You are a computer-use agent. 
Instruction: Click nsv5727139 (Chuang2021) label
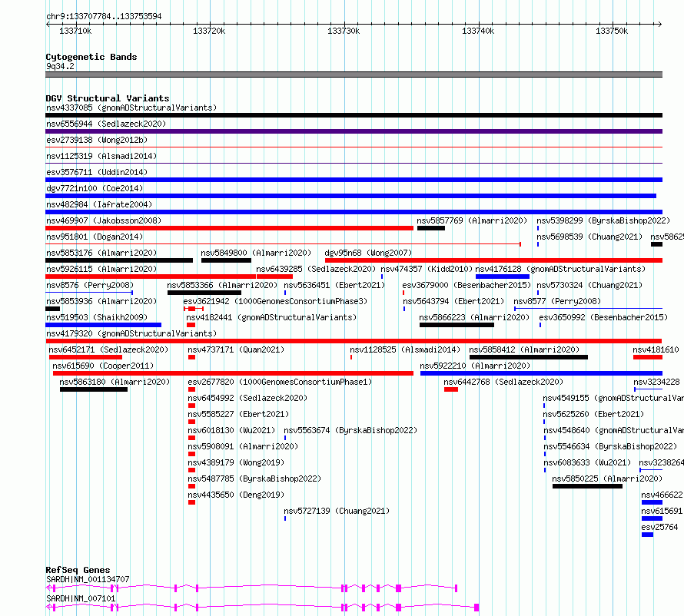pyautogui.click(x=337, y=511)
